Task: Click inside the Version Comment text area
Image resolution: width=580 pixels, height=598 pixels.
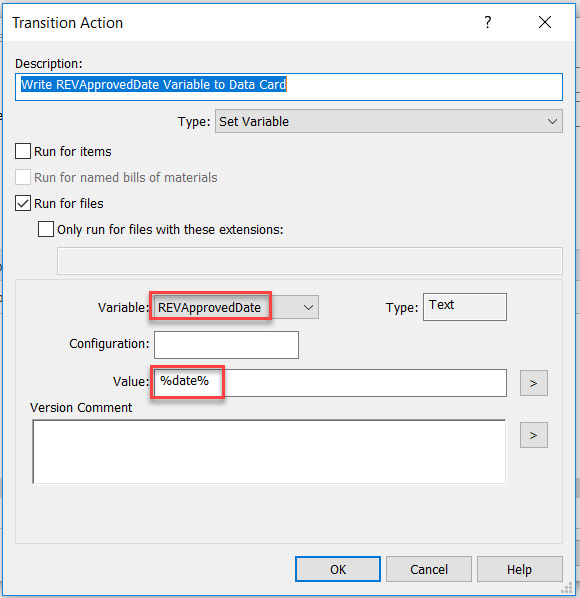Action: tap(269, 452)
